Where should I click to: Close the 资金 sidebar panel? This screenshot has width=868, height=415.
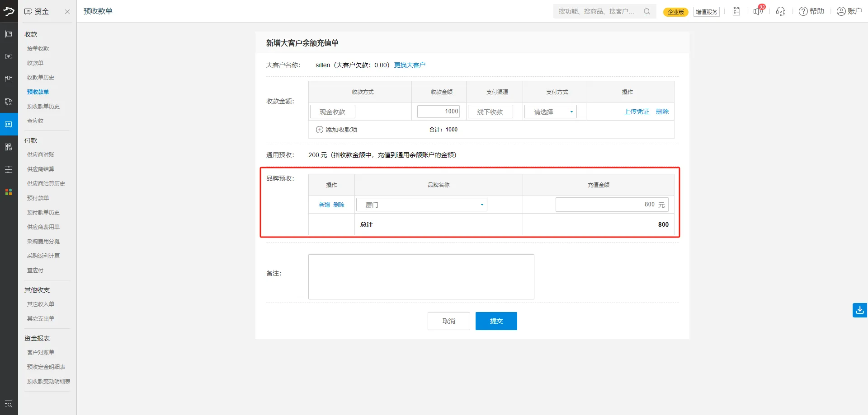click(67, 12)
